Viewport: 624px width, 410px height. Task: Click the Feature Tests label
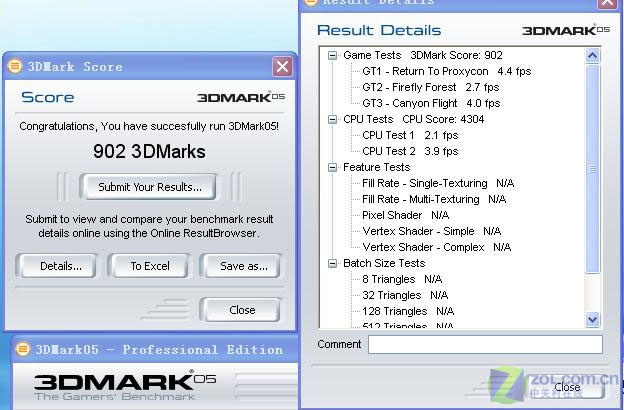tap(376, 167)
